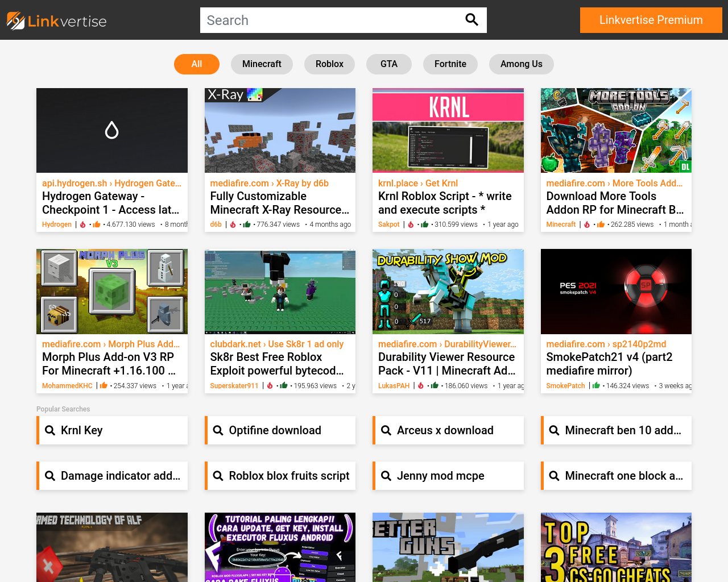Click thumbs-up icon on Morph Plus Add-on card
This screenshot has height=582, width=728.
[x=104, y=385]
